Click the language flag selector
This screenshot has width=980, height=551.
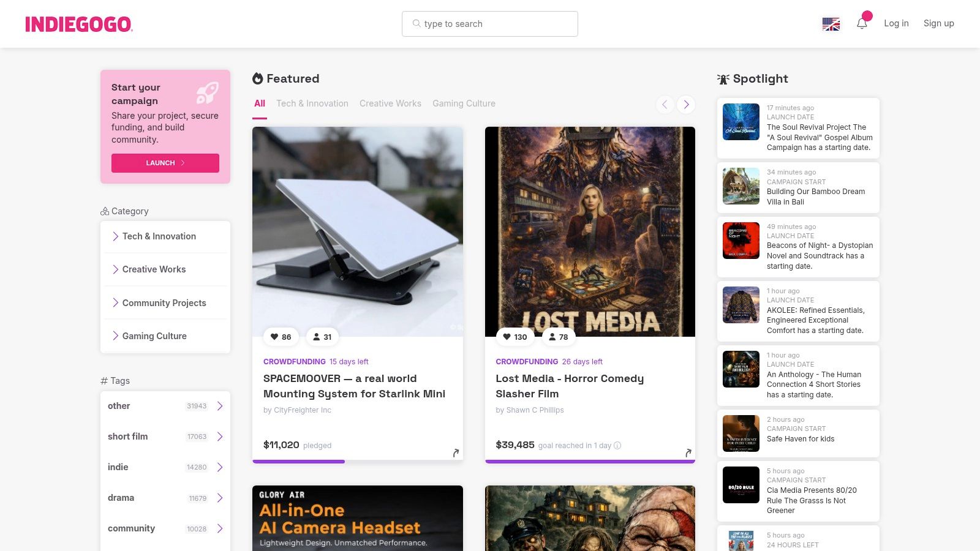point(831,24)
